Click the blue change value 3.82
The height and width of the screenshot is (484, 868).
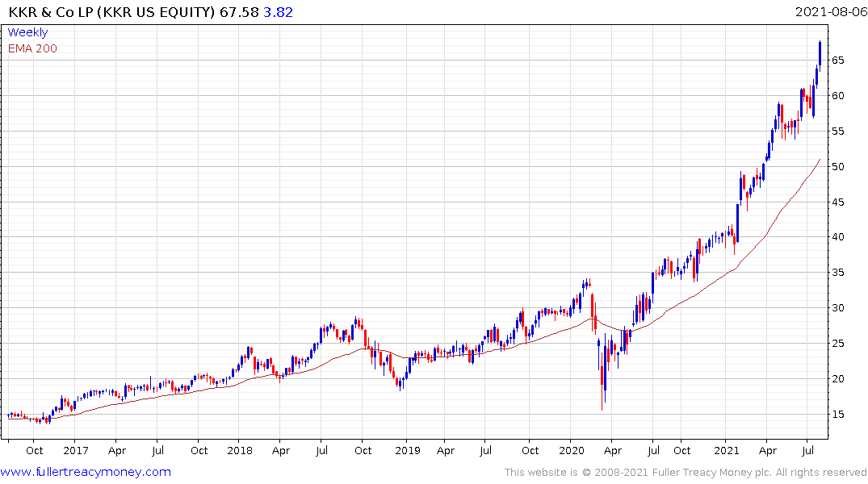278,12
